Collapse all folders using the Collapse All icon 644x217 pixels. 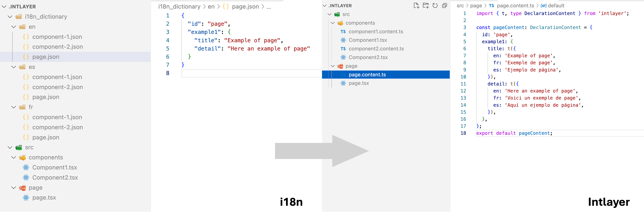(445, 6)
